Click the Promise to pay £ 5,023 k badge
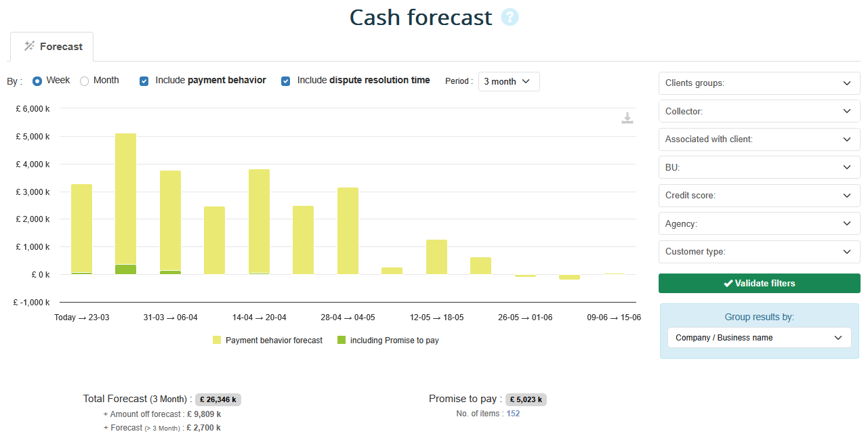868x438 pixels. point(526,399)
